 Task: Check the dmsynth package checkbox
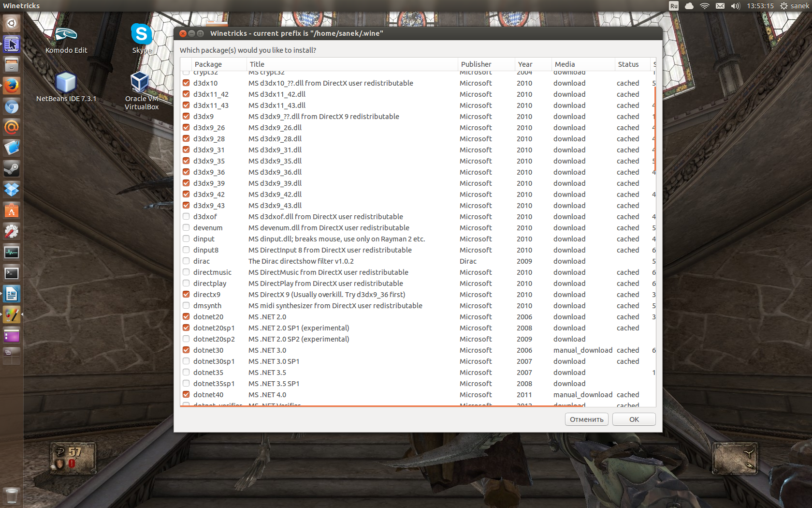(186, 305)
